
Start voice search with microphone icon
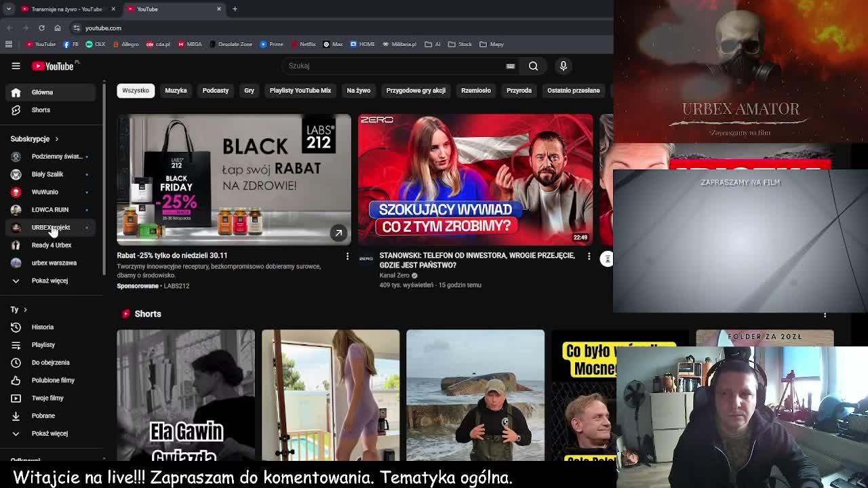point(563,66)
